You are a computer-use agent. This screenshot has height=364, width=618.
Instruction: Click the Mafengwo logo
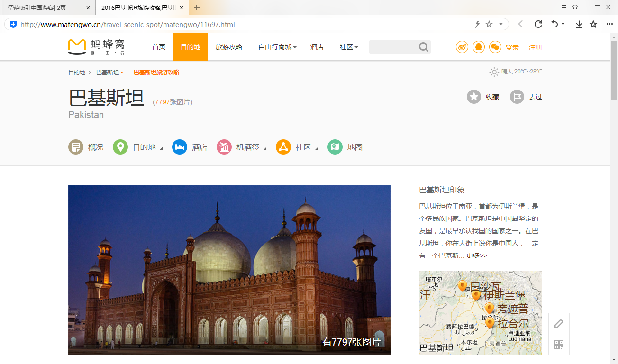pos(97,46)
